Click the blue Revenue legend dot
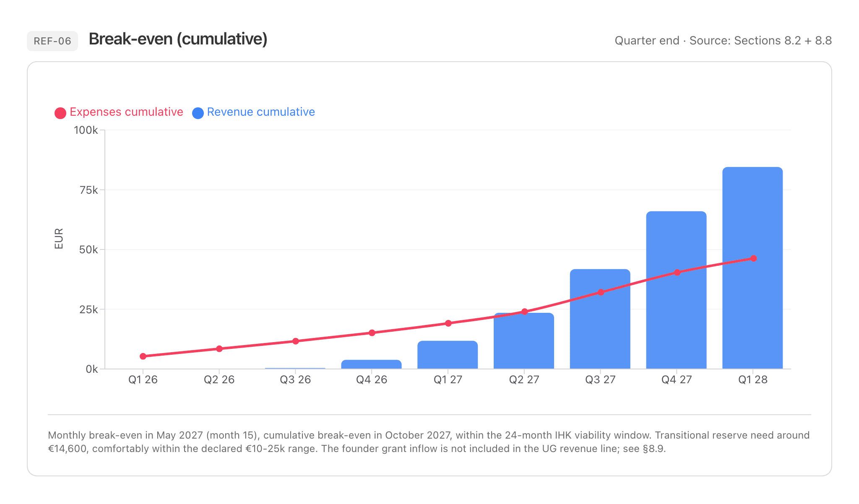 (x=198, y=113)
